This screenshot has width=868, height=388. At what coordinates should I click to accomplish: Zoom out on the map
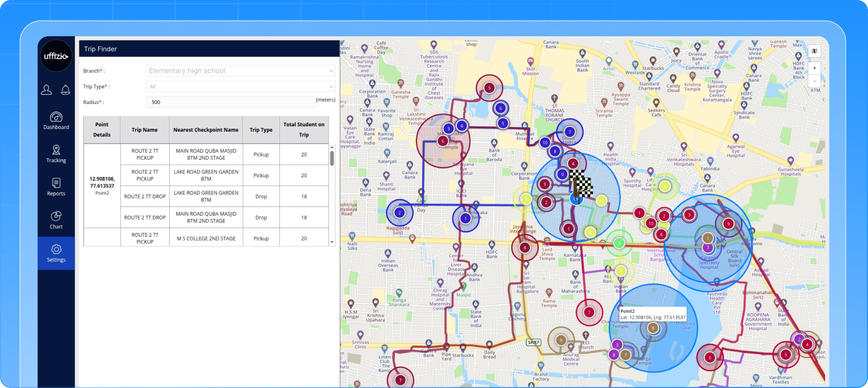coord(814,81)
